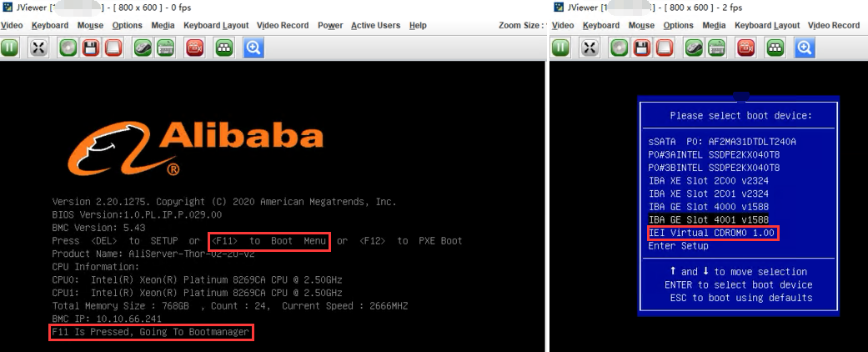Open the Mouse menu in right JViewer
Screen dimensions: 868x352
[641, 26]
